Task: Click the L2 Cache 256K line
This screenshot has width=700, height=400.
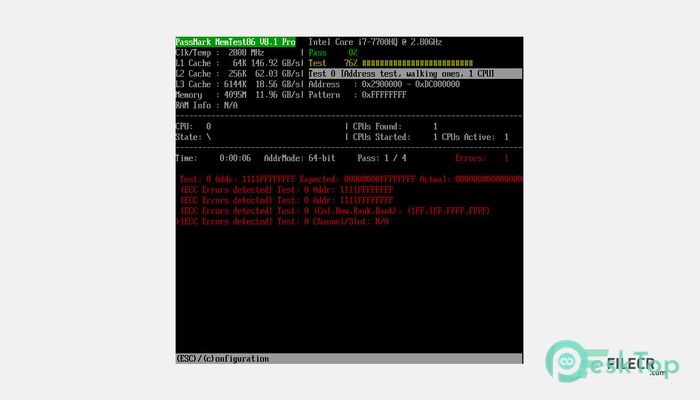Action: [x=239, y=74]
